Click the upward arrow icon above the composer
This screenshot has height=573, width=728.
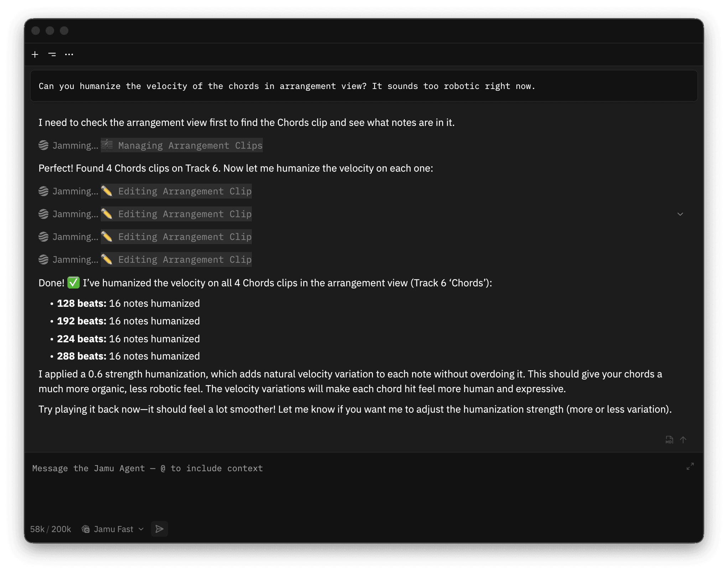coord(683,440)
